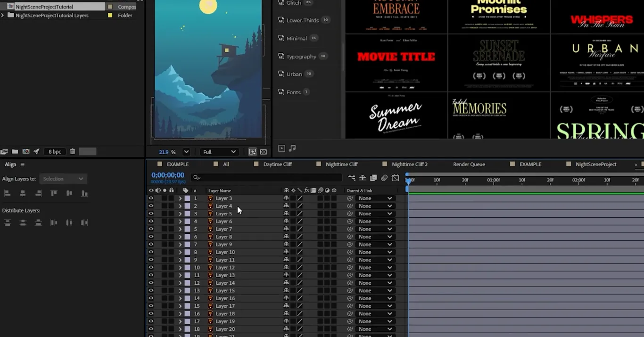644x337 pixels.
Task: Select the horizontal center align icon
Action: (x=23, y=193)
